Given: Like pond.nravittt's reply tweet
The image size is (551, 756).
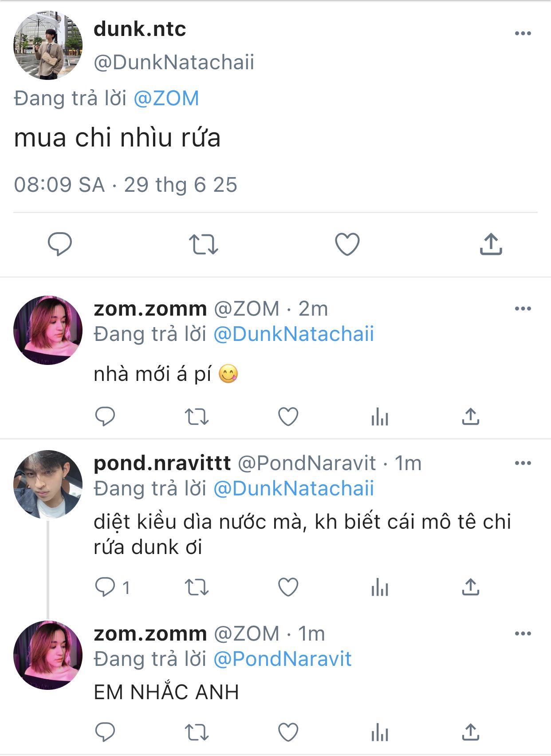Looking at the screenshot, I should tap(288, 587).
